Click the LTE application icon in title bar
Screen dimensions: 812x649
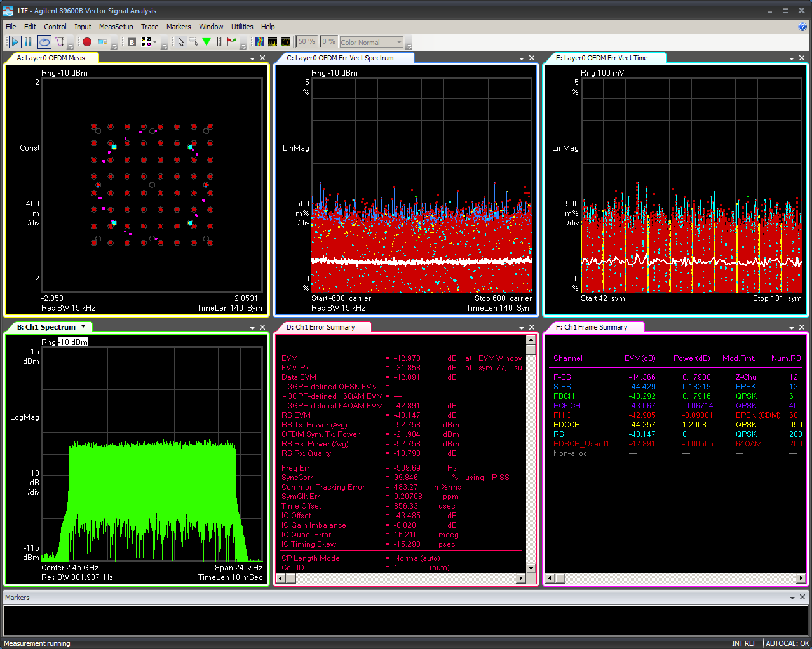pos(8,11)
